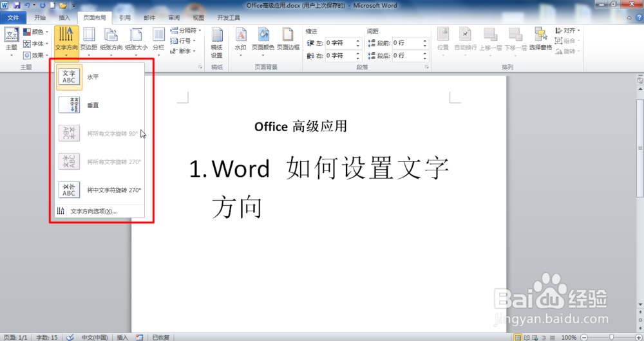The image size is (644, 341).
Task: Switch to the 审阅 tab
Action: (x=174, y=17)
